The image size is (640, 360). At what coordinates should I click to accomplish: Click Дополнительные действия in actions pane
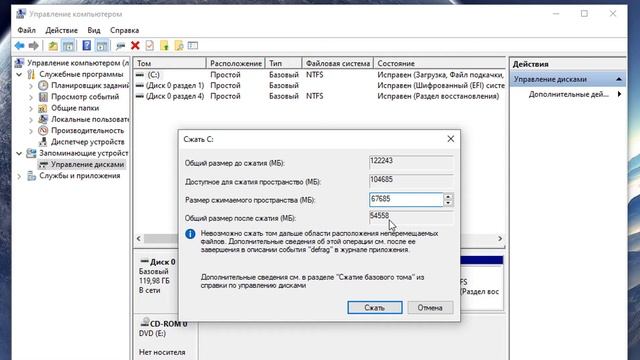point(568,94)
